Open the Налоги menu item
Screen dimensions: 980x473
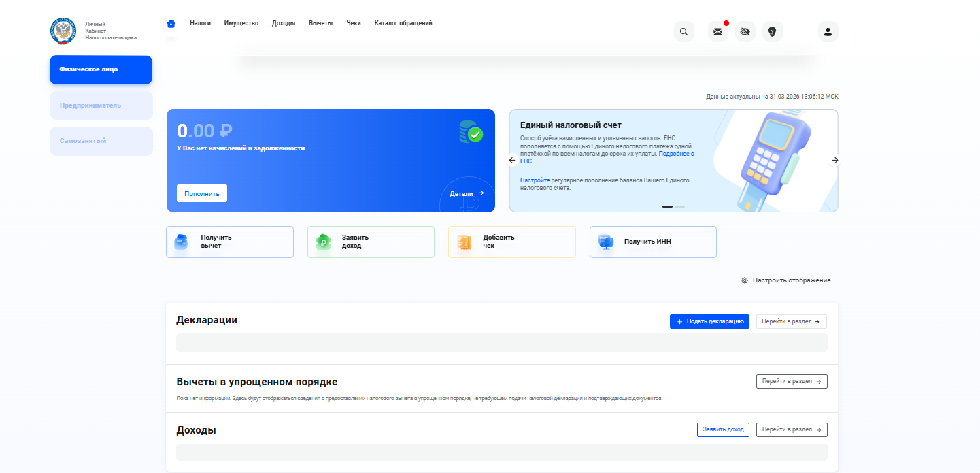[200, 23]
